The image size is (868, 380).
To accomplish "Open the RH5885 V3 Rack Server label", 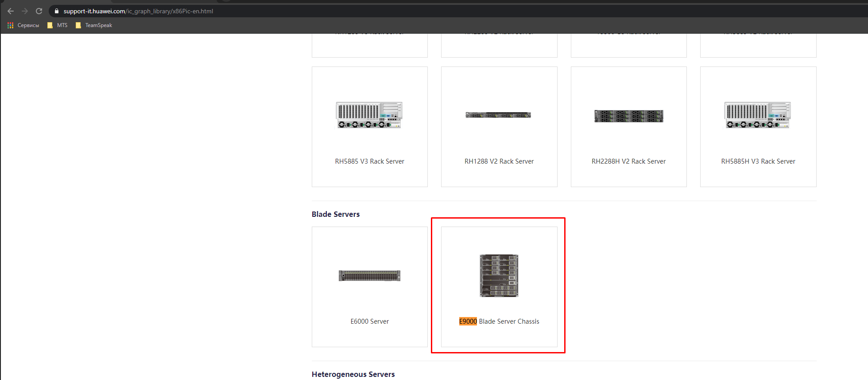I will click(x=370, y=161).
